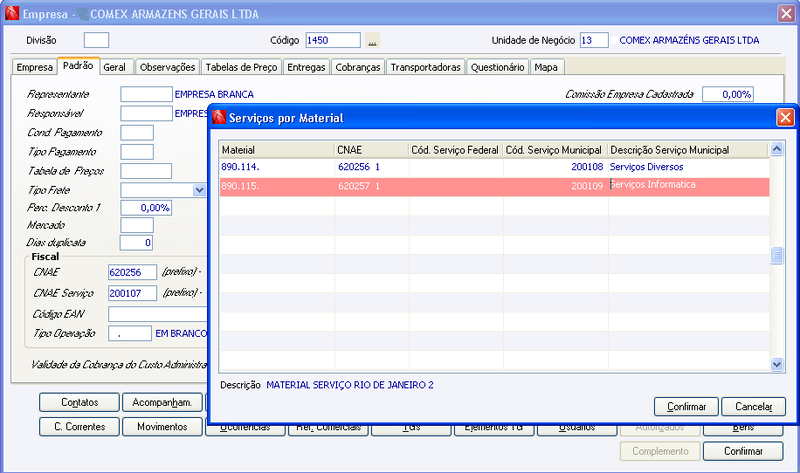
Task: Cancel the Serviços por Material dialog
Action: pos(754,407)
